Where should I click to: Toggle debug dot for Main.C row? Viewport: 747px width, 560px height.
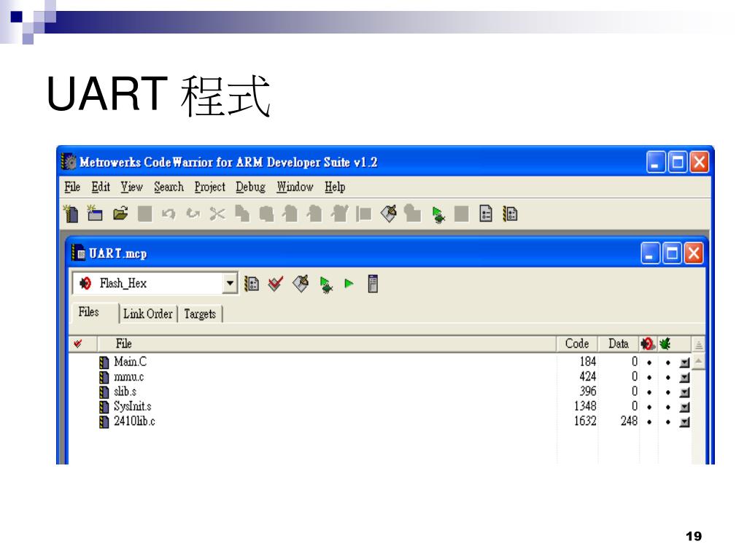[668, 363]
